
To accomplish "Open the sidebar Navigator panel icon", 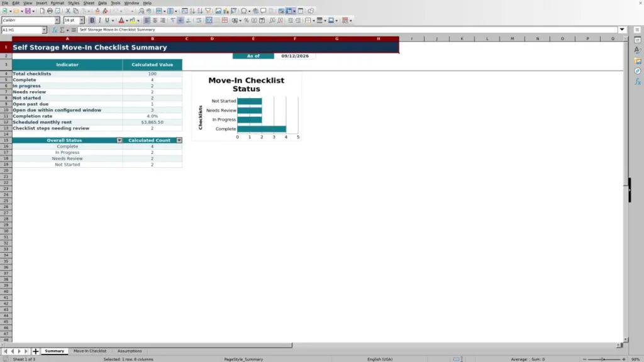I will 638,72.
